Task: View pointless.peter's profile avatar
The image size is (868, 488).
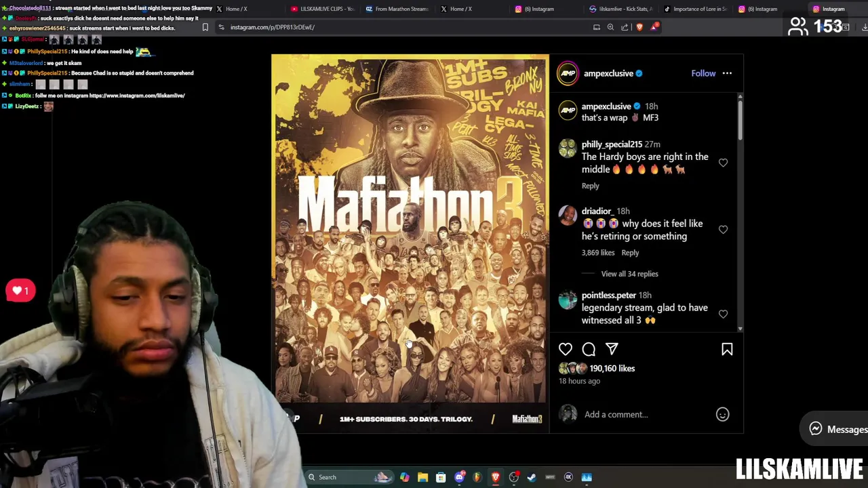Action: (568, 300)
